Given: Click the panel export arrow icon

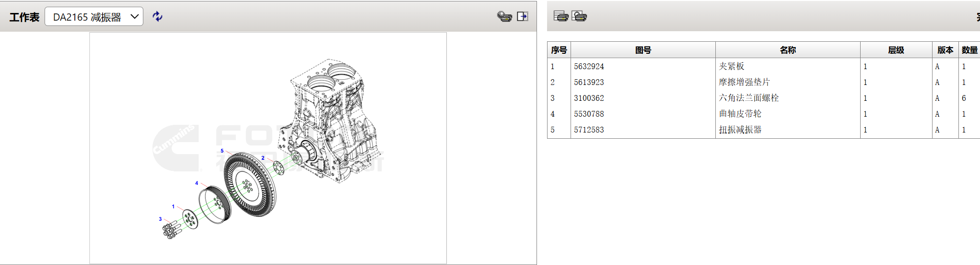Looking at the screenshot, I should (523, 17).
